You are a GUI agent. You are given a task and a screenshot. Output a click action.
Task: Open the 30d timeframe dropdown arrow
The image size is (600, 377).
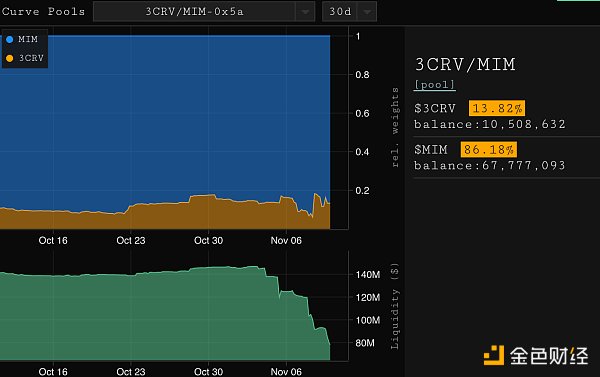[367, 12]
